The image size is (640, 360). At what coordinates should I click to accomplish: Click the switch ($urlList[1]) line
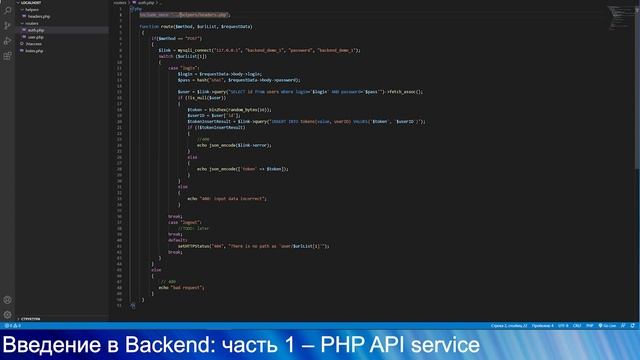click(x=182, y=56)
